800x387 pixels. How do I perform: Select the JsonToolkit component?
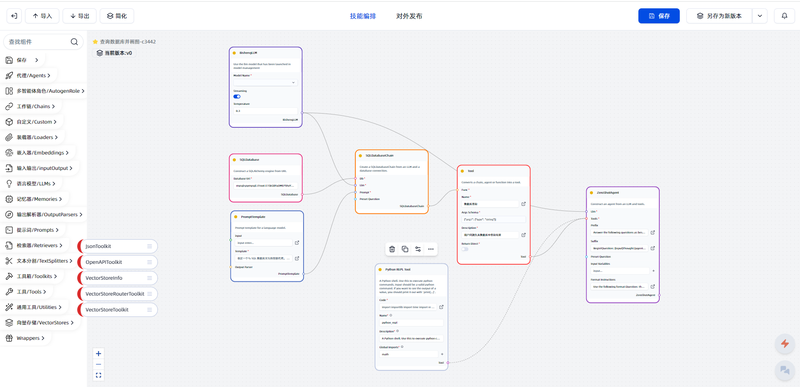point(117,246)
